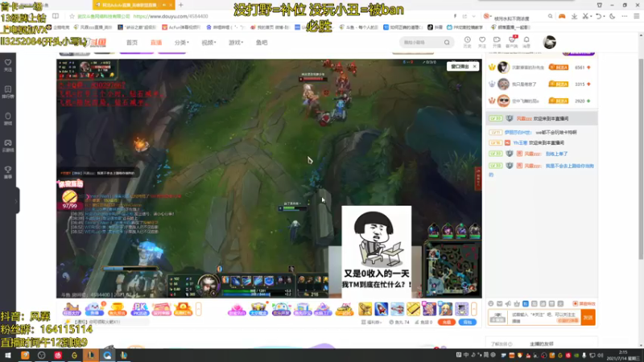Click the League of Legends minimap in stream
This screenshot has height=362, width=644.
452,269
